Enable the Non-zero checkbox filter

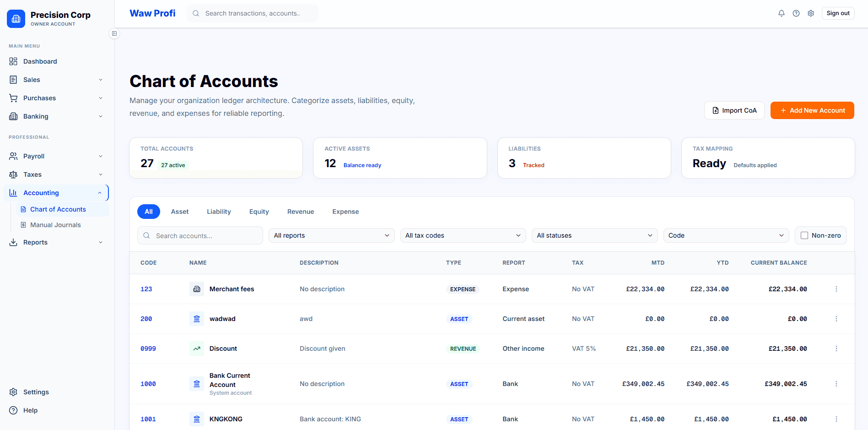click(x=804, y=235)
